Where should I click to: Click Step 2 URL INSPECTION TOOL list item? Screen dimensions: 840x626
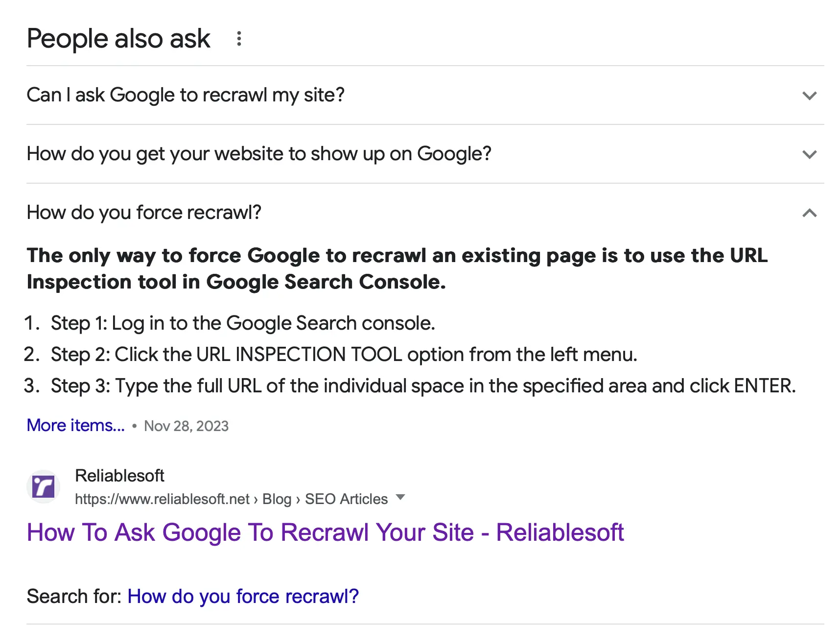(x=344, y=355)
